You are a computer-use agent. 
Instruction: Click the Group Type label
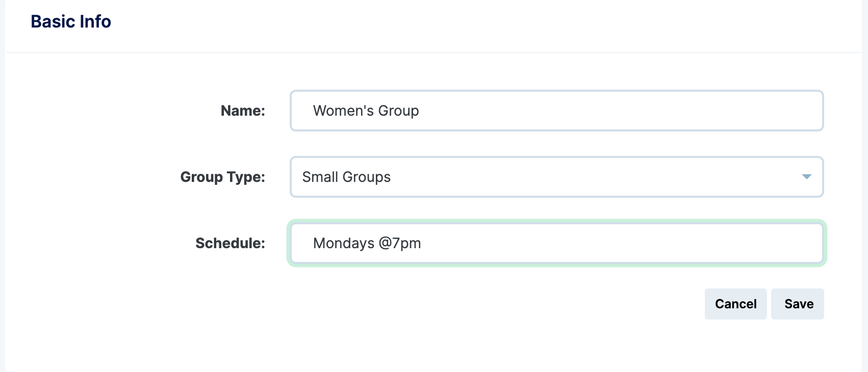222,177
